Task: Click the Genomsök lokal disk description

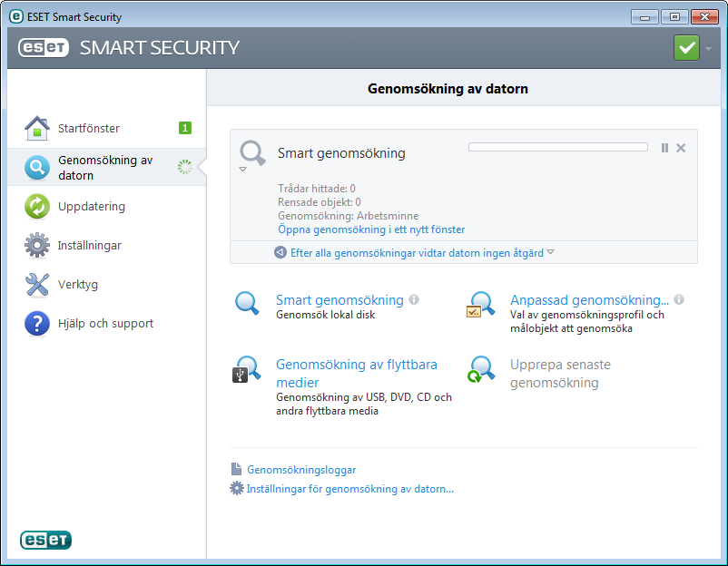Action: 326,315
